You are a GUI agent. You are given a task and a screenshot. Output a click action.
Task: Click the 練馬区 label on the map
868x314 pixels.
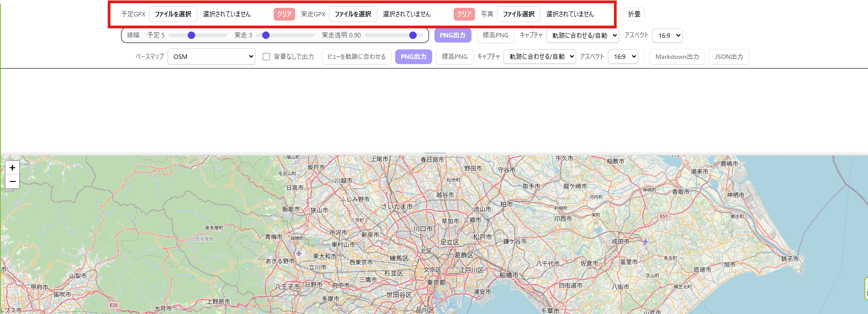(x=399, y=259)
